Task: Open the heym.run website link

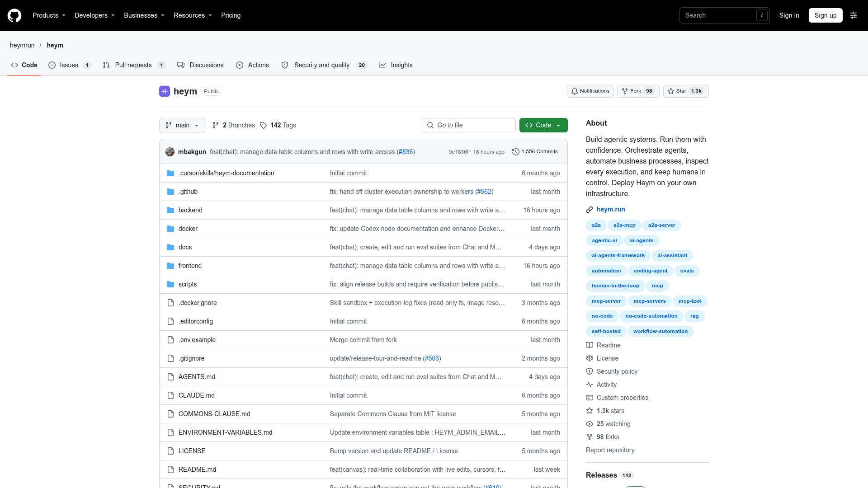Action: pyautogui.click(x=611, y=209)
